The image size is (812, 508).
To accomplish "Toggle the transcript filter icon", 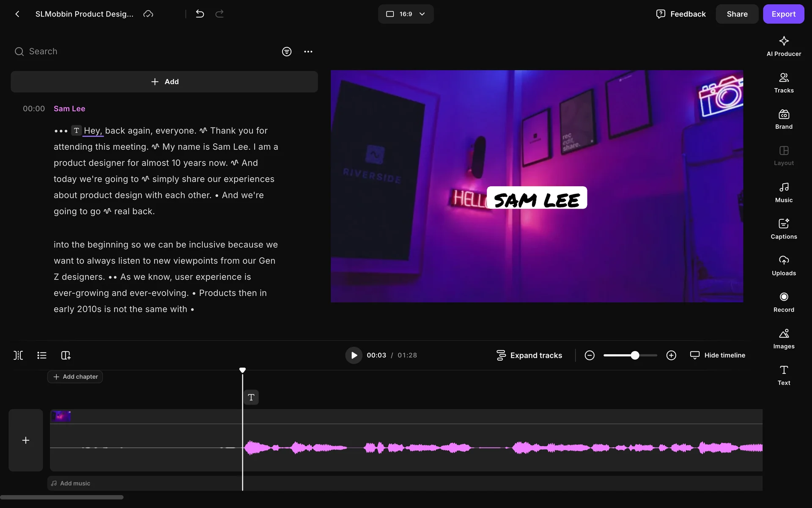I will coord(287,52).
